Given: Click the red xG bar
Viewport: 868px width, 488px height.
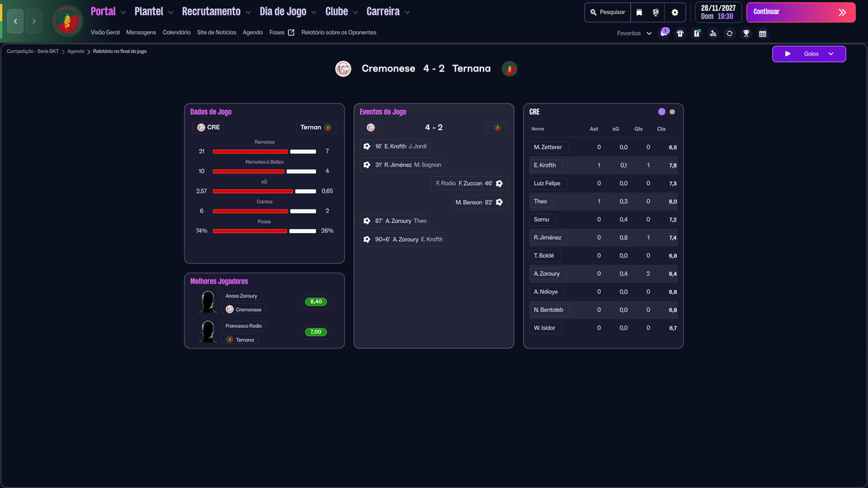Looking at the screenshot, I should point(253,191).
